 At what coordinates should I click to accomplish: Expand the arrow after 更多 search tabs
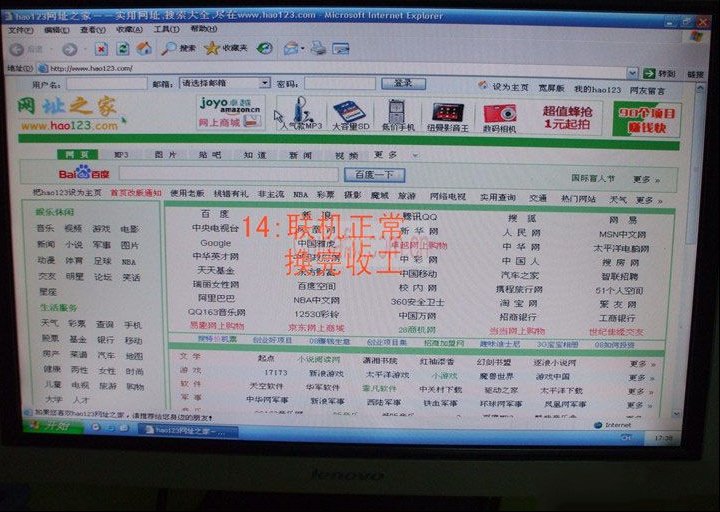pyautogui.click(x=415, y=156)
